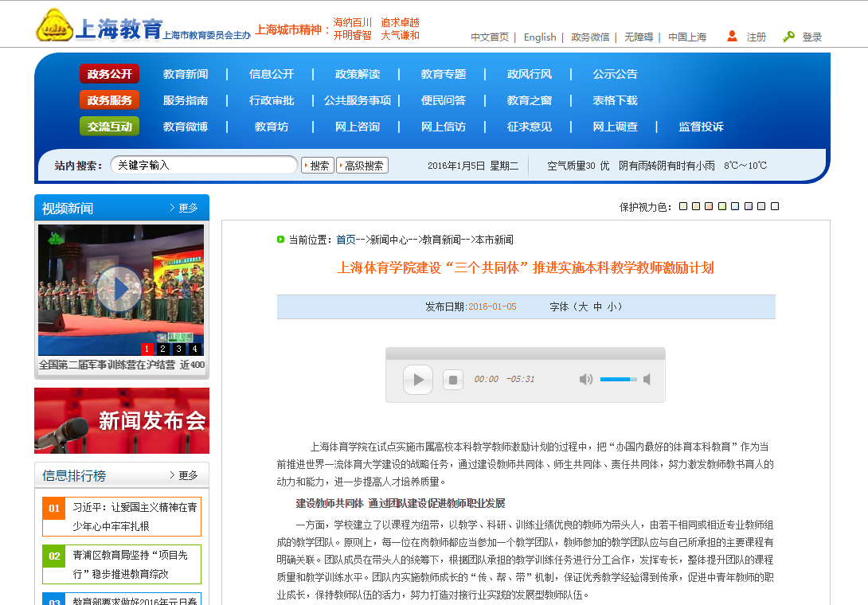Viewport: 868px width, 605px height.
Task: Open the 网上咨询 menu item
Action: [358, 126]
